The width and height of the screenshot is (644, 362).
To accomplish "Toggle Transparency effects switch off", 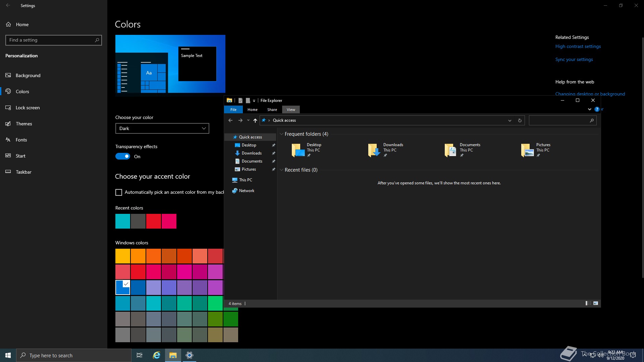I will click(123, 157).
